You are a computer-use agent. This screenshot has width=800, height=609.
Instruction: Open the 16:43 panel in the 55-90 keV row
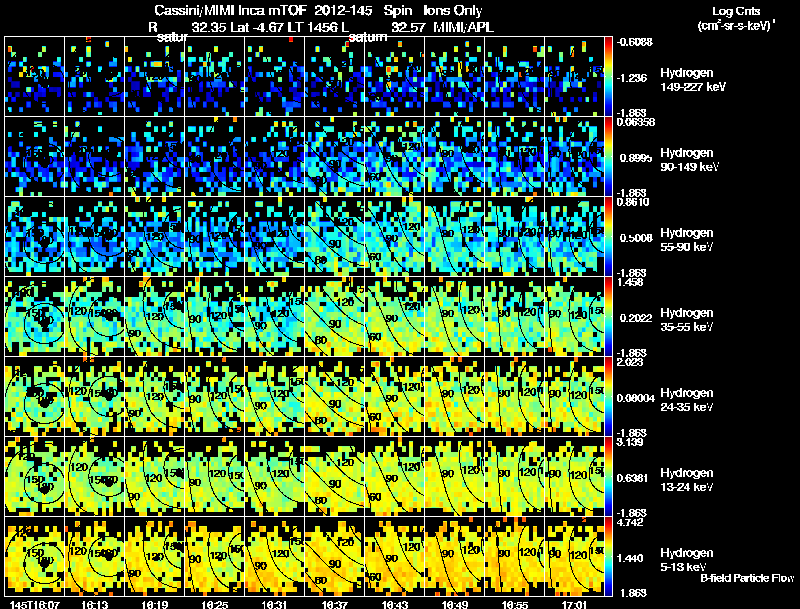pyautogui.click(x=395, y=236)
